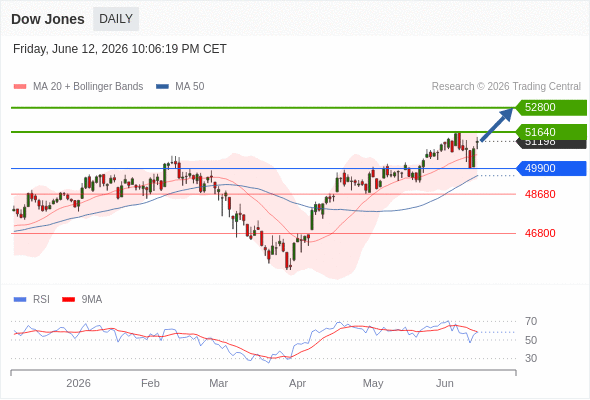This screenshot has height=400, width=590.
Task: Click the blue RSI legend swatch
Action: click(20, 300)
